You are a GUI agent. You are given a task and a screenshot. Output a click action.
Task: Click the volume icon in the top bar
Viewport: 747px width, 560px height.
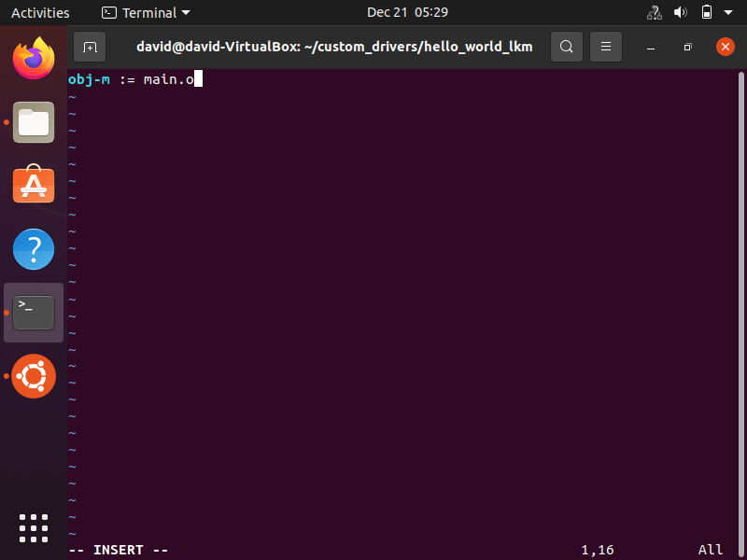(x=680, y=12)
